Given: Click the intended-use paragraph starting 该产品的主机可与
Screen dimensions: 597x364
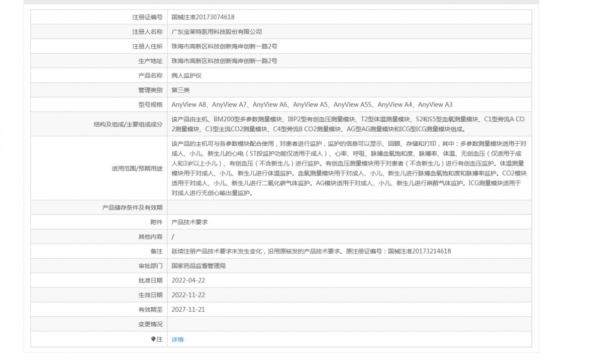Looking at the screenshot, I should tap(349, 168).
